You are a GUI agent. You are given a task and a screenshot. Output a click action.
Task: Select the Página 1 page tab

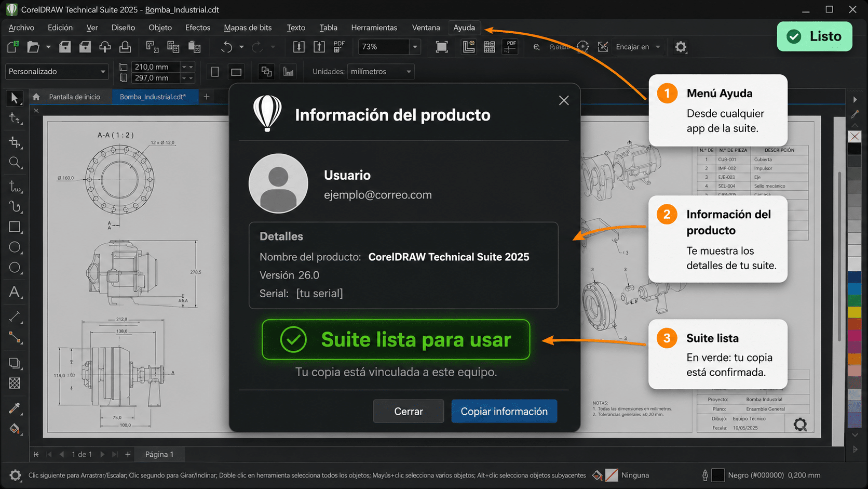point(159,454)
